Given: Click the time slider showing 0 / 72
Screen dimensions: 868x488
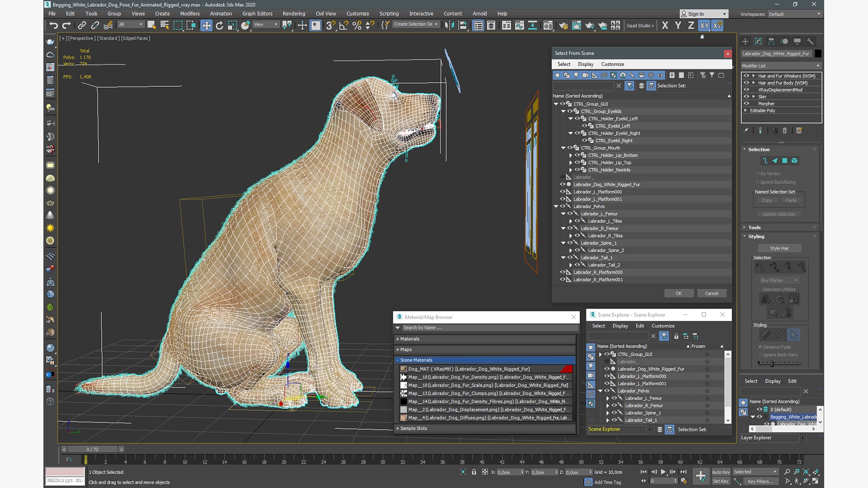Looking at the screenshot, I should (92, 449).
